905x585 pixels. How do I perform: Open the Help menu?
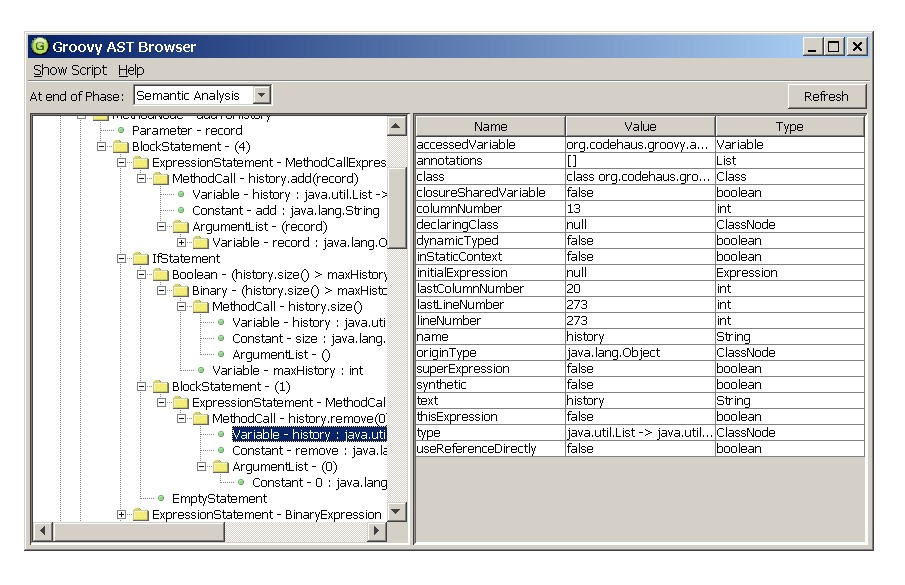pos(131,70)
